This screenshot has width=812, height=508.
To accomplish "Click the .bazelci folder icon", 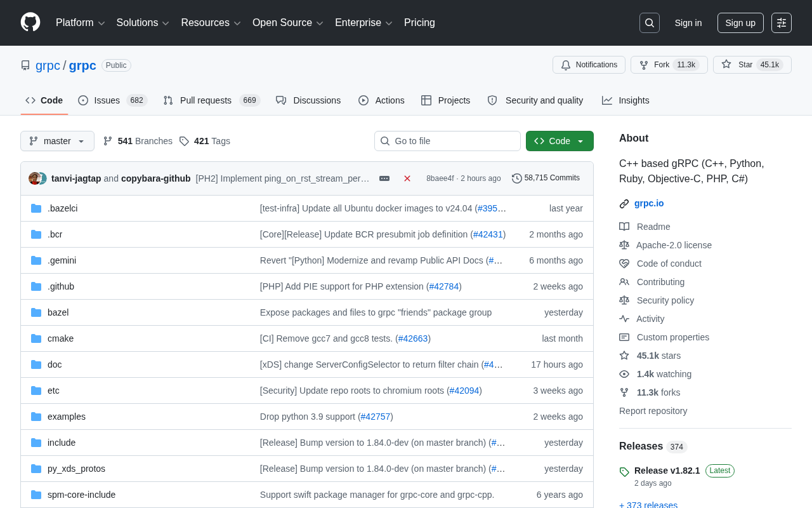I will pyautogui.click(x=36, y=208).
